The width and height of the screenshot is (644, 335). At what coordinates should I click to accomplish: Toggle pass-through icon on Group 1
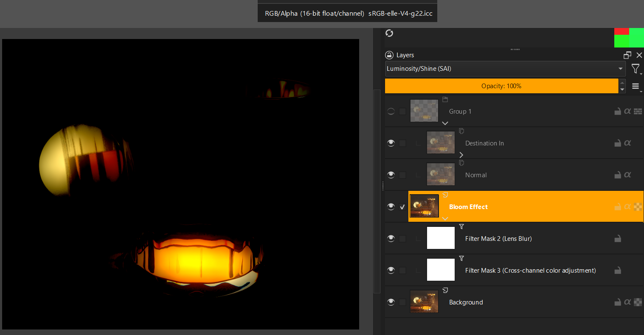click(637, 112)
